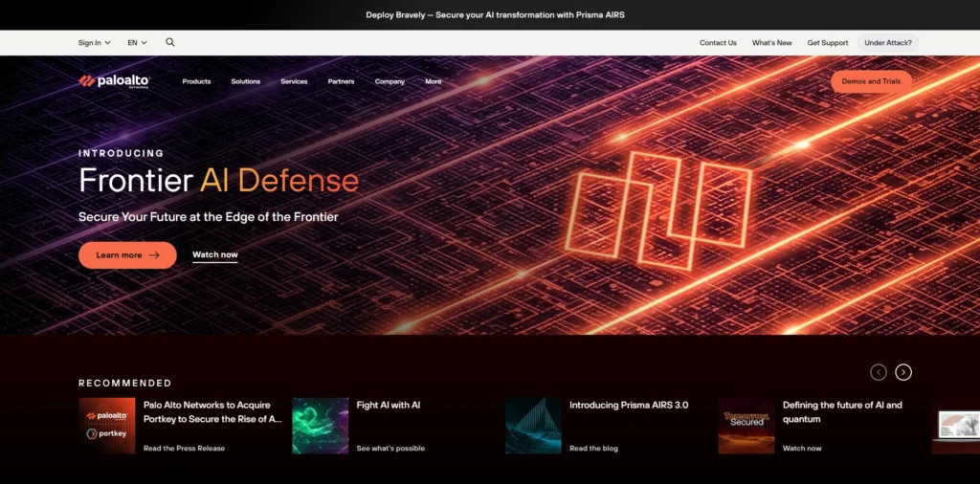Viewport: 980px width, 484px height.
Task: Click Read the Press Release
Action: click(x=184, y=449)
